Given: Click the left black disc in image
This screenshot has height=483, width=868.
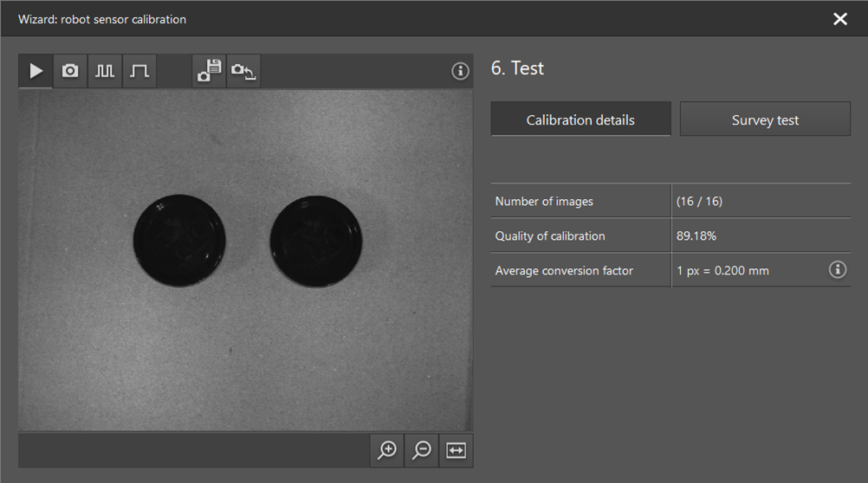Looking at the screenshot, I should tap(179, 241).
